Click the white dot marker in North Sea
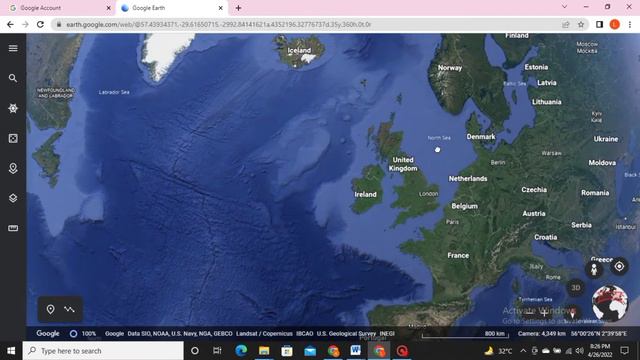The width and height of the screenshot is (640, 360). coord(438,150)
